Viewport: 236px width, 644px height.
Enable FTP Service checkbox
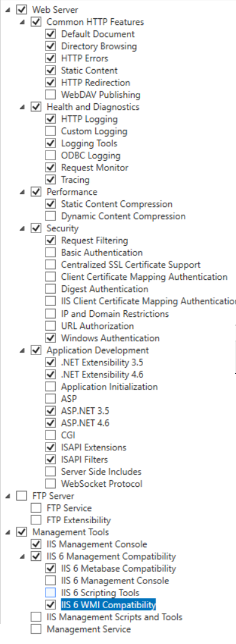coord(36,507)
